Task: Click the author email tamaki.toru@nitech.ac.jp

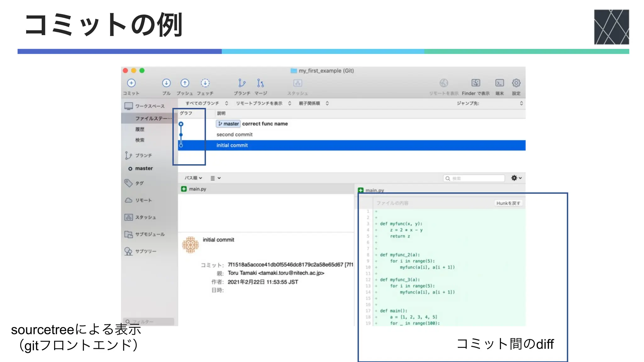Action: coord(291,273)
